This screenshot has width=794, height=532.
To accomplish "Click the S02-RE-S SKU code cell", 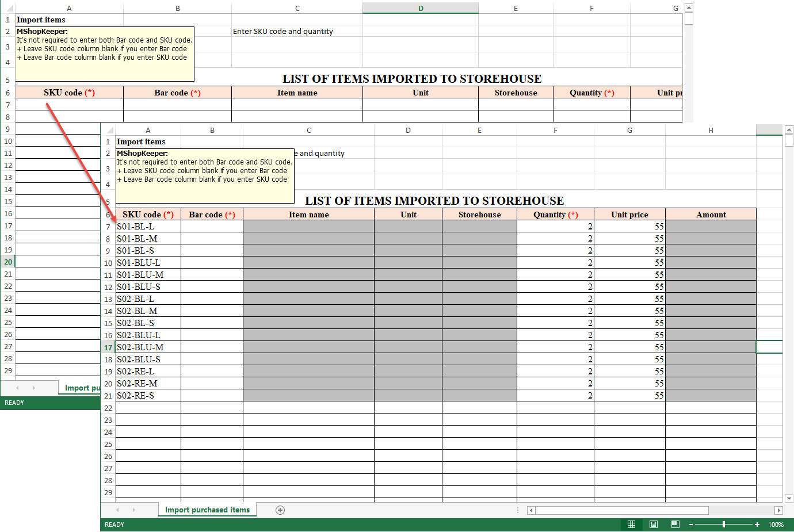I will (x=148, y=396).
